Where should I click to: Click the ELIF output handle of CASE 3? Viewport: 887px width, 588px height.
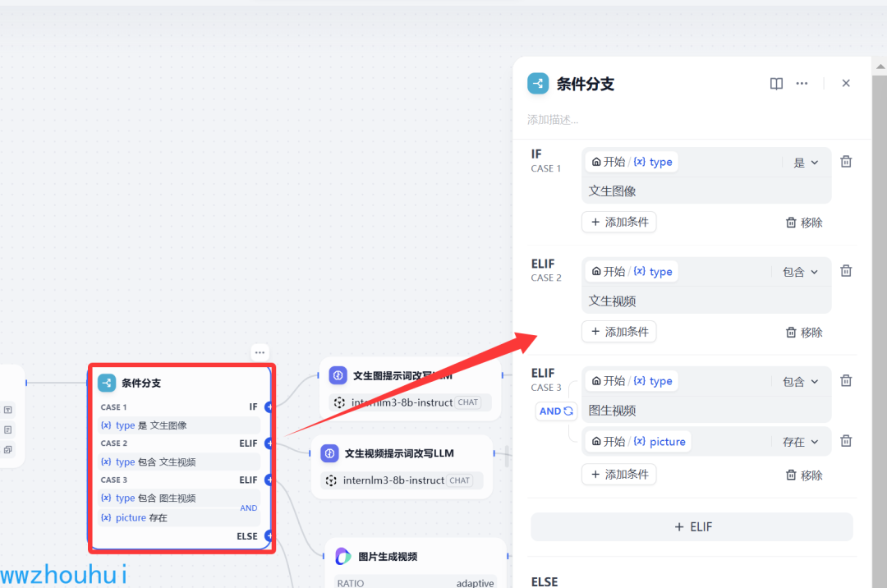pos(269,480)
